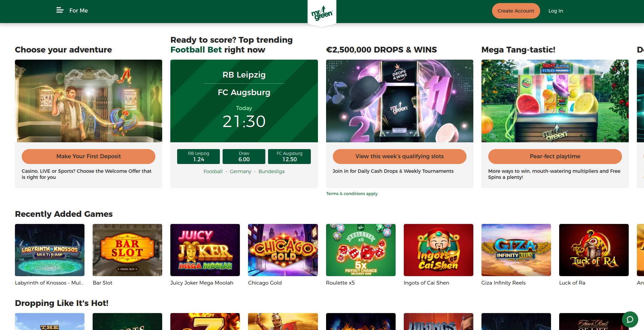Select the Draw odds 6.00
644x330 pixels.
point(244,157)
